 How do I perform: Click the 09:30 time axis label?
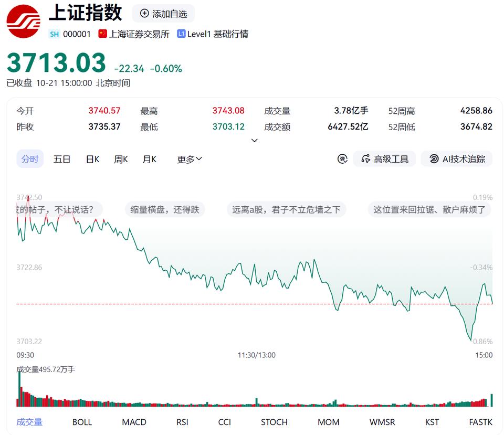point(25,355)
